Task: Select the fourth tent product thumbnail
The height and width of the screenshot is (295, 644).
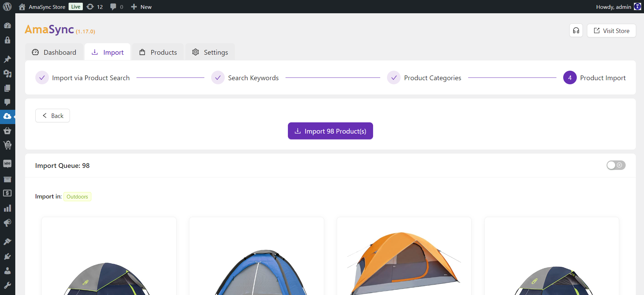Action: tap(552, 256)
